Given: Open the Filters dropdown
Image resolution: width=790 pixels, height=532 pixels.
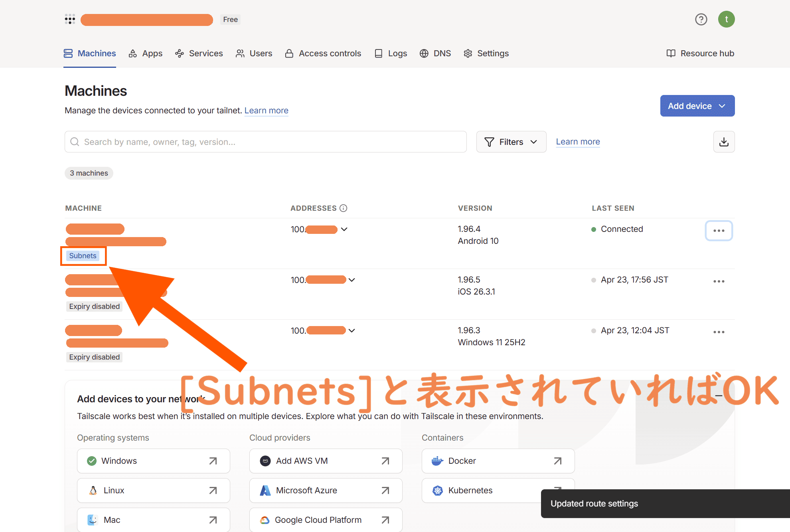Looking at the screenshot, I should pyautogui.click(x=511, y=142).
